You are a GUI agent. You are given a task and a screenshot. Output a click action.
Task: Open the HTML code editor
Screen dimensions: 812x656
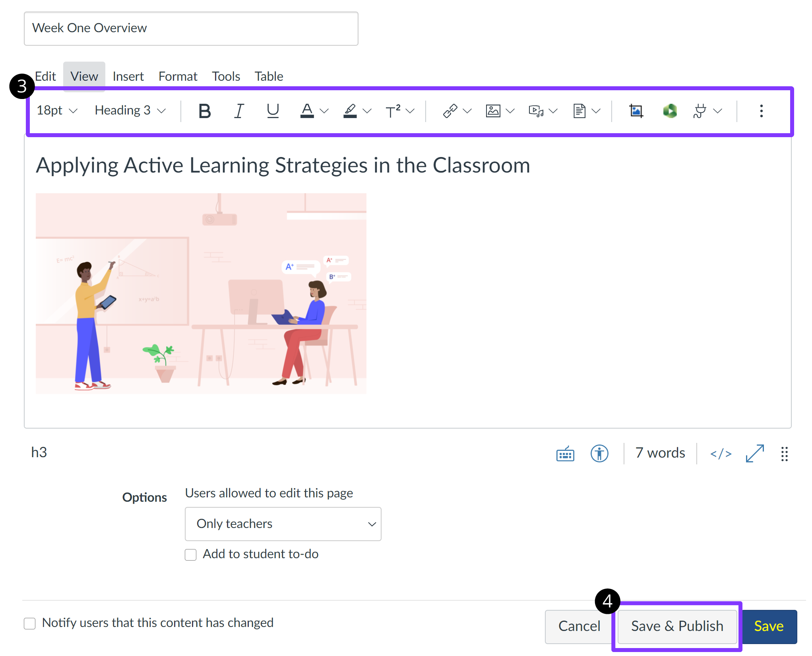point(721,453)
